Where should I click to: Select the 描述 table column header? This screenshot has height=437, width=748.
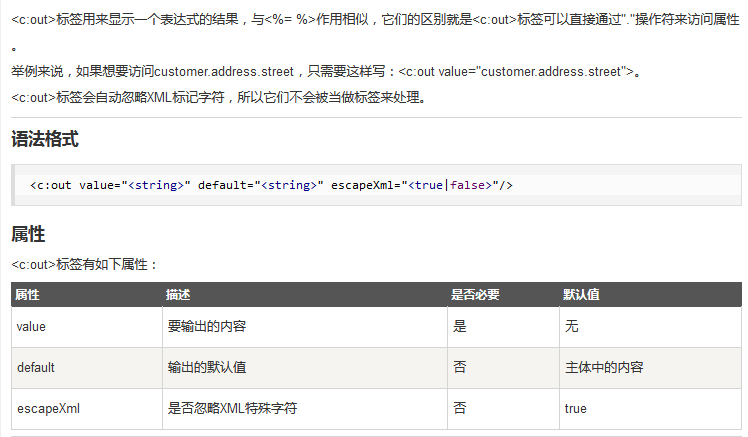click(x=178, y=295)
